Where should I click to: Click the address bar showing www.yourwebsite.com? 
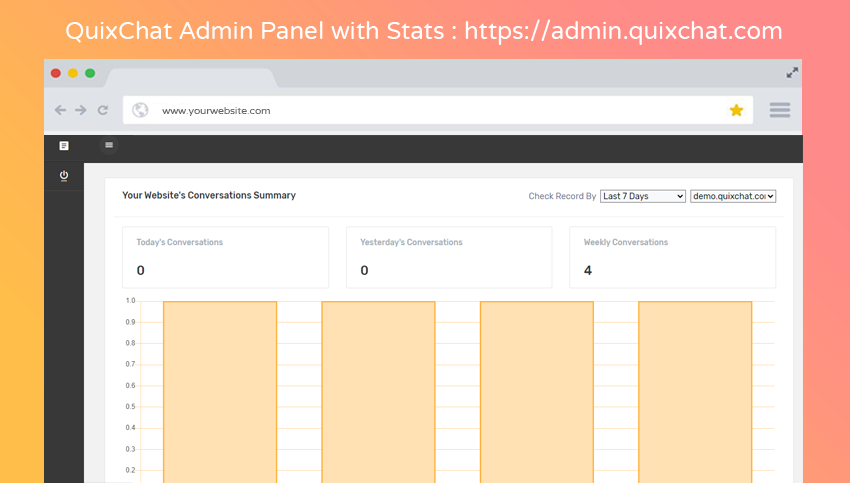tap(437, 110)
